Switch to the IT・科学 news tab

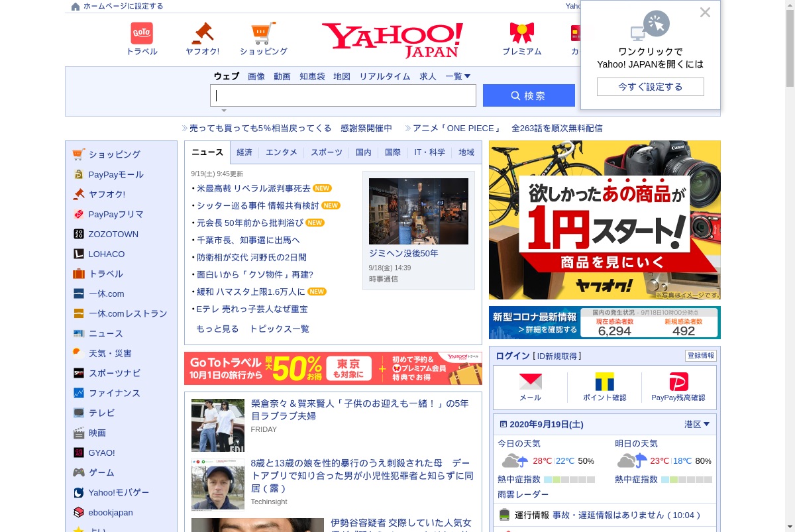430,152
